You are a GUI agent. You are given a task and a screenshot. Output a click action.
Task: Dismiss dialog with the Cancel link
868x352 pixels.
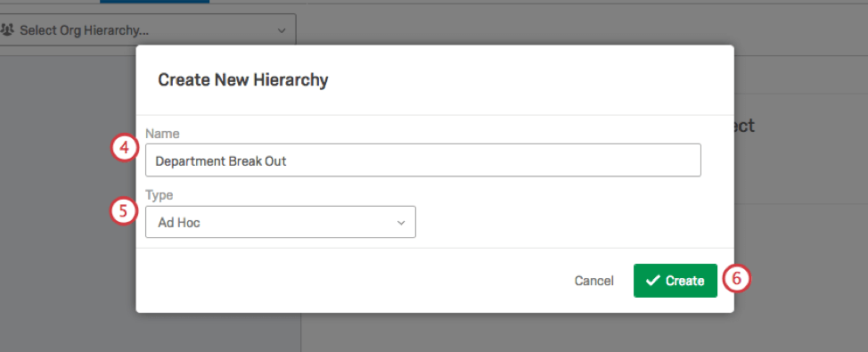click(594, 281)
